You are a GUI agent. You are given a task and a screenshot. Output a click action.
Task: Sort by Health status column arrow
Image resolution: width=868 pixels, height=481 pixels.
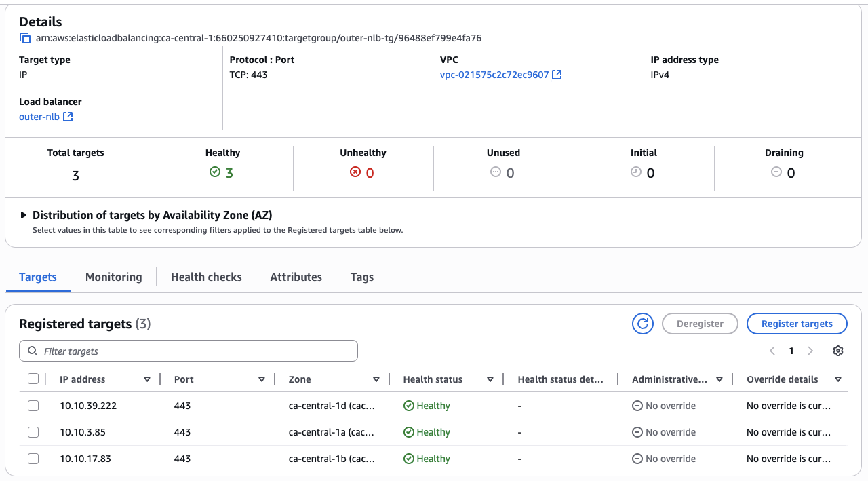[x=490, y=379]
